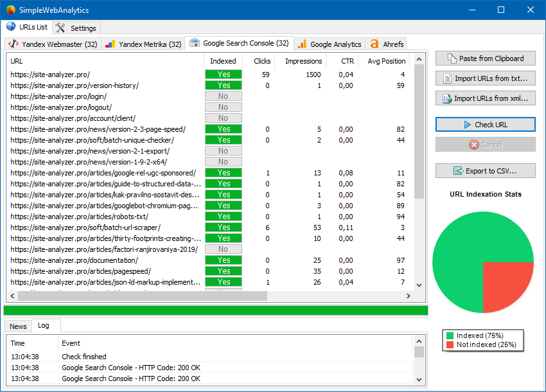546x392 pixels.
Task: Open the Log tab
Action: click(x=43, y=326)
